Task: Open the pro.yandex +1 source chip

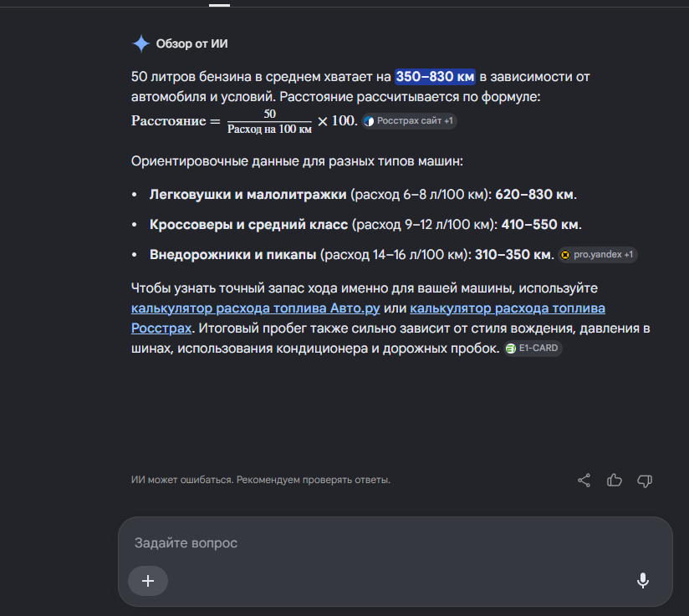Action: pyautogui.click(x=598, y=255)
